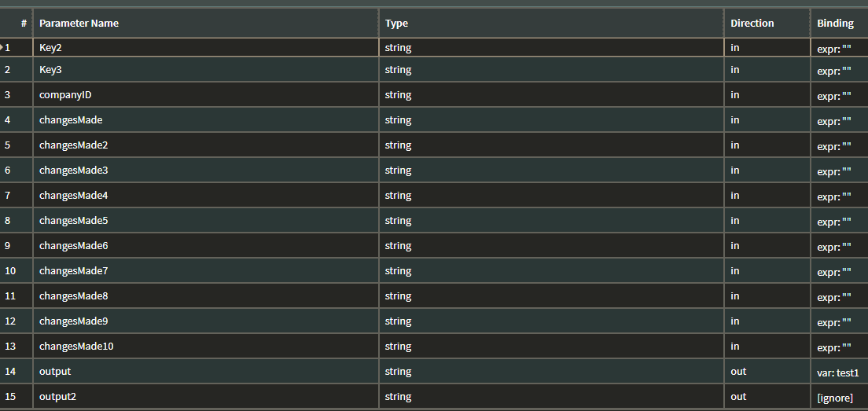Open the Direction cell for output2
The width and height of the screenshot is (868, 411).
pyautogui.click(x=767, y=397)
